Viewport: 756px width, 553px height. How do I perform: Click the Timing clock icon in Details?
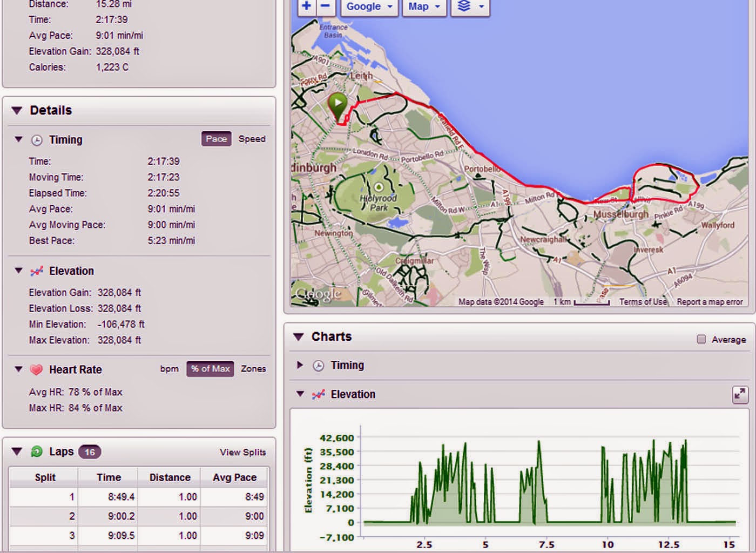coord(37,140)
